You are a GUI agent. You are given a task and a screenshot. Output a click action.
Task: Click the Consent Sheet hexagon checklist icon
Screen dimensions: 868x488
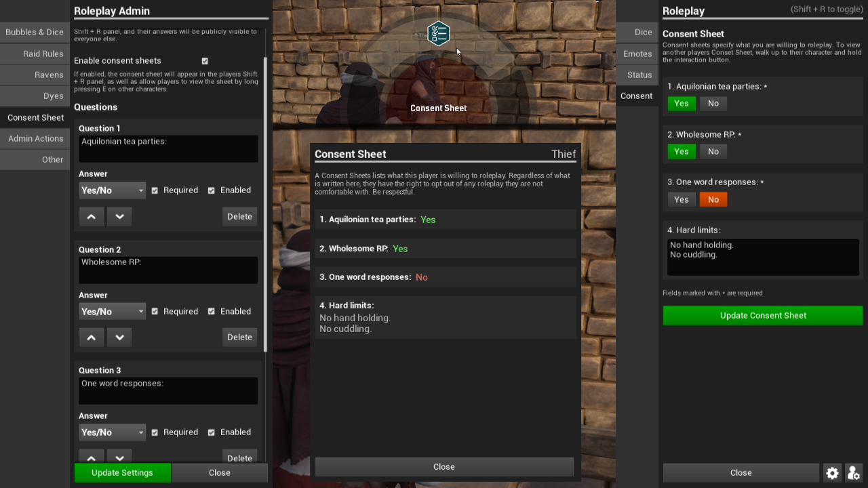439,33
